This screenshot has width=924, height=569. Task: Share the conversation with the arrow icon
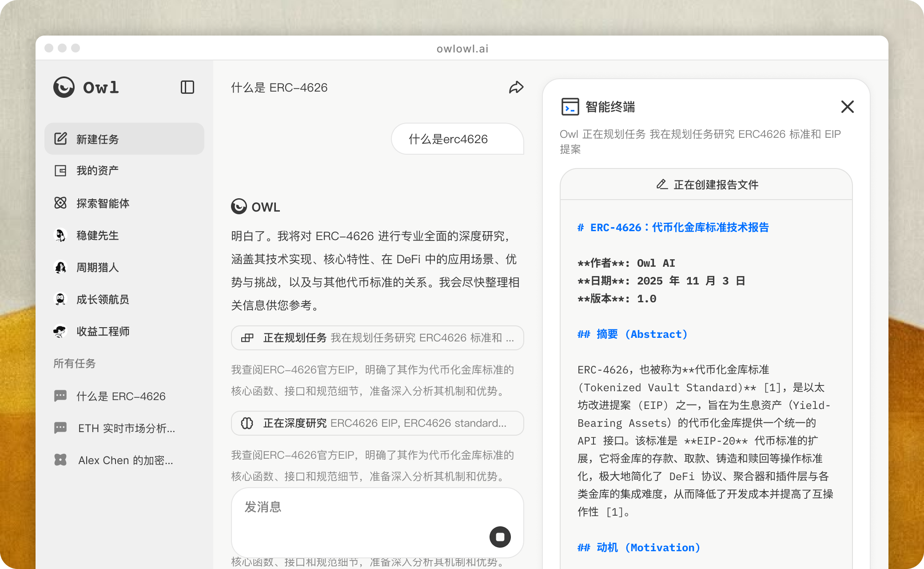point(516,87)
